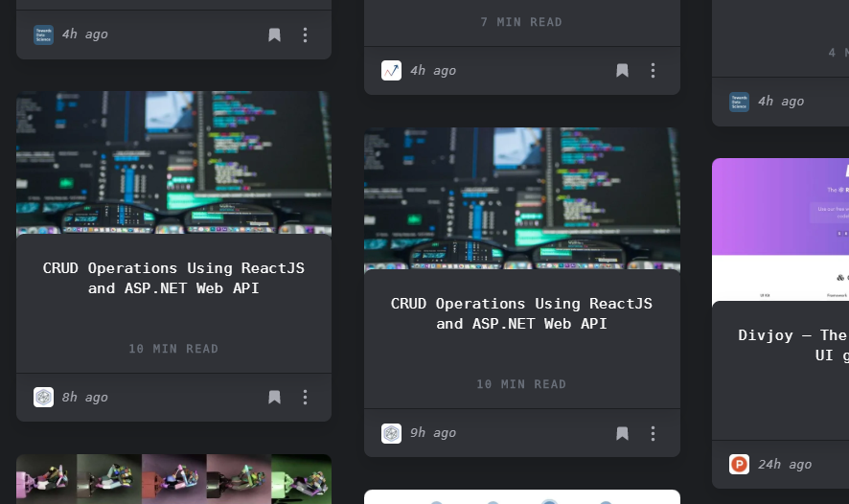
Task: Click Product Hunt icon on the Divjoy card
Action: pos(739,465)
